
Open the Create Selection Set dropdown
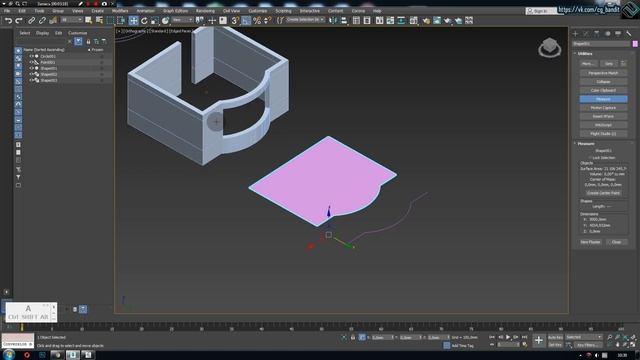305,20
